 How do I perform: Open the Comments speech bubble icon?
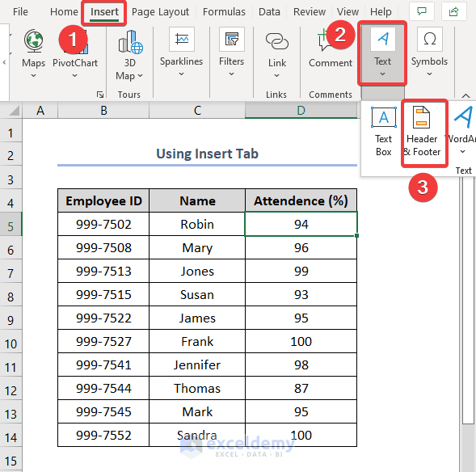tap(422, 11)
